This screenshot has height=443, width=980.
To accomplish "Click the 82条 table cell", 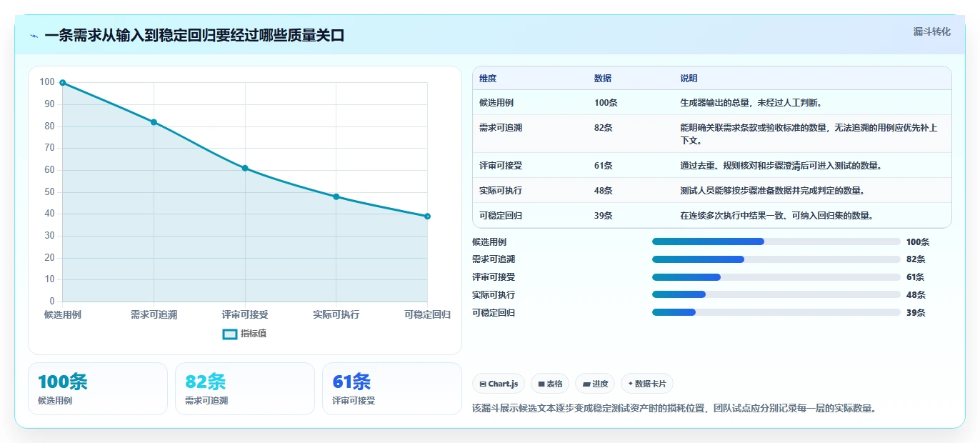I will 604,128.
